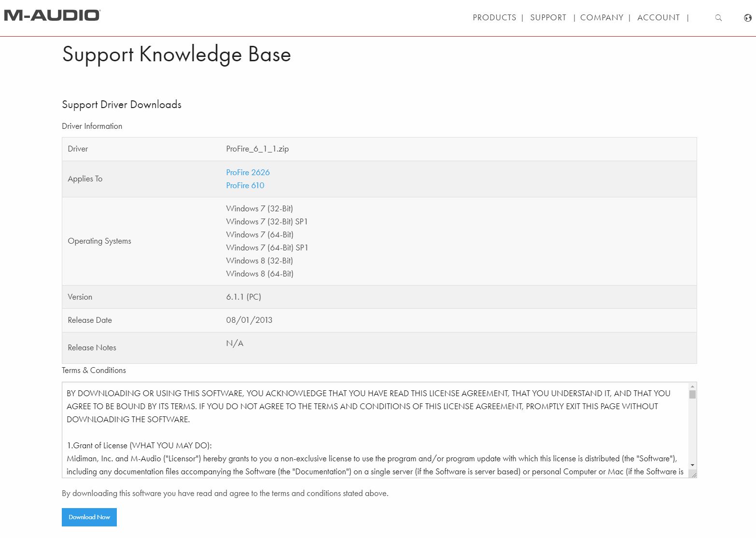
Task: Click the terms box scroll down arrow
Action: click(x=692, y=465)
